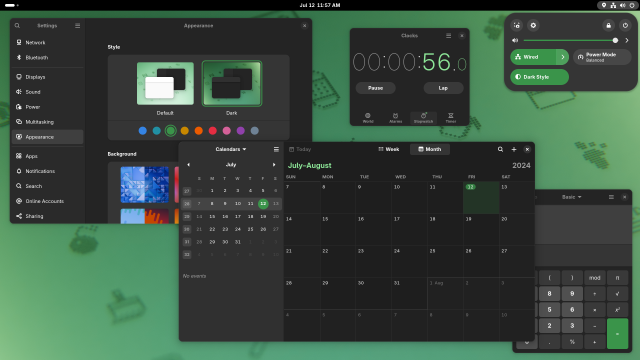Image resolution: width=640 pixels, height=360 pixels.
Task: Choose the purple accent color
Action: coord(241,131)
